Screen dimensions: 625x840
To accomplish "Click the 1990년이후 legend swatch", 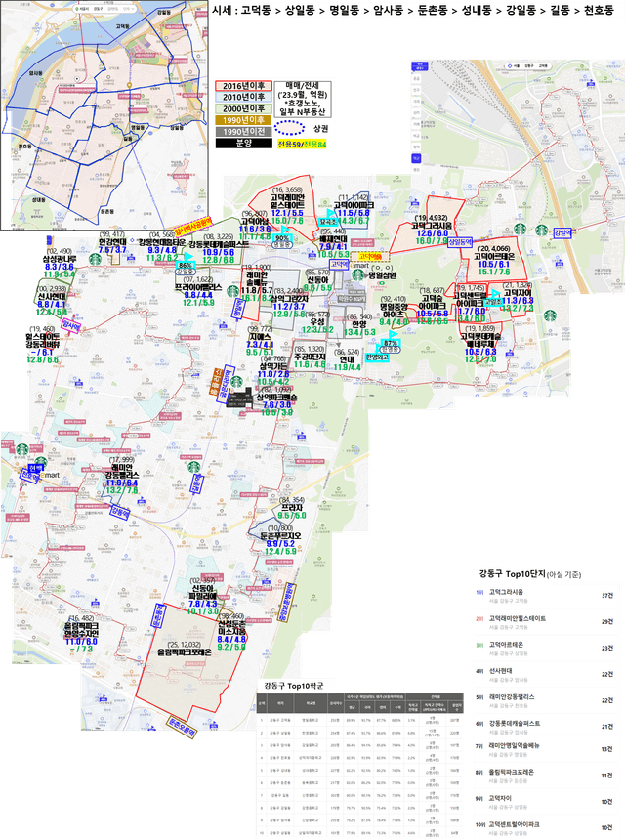I will [244, 120].
